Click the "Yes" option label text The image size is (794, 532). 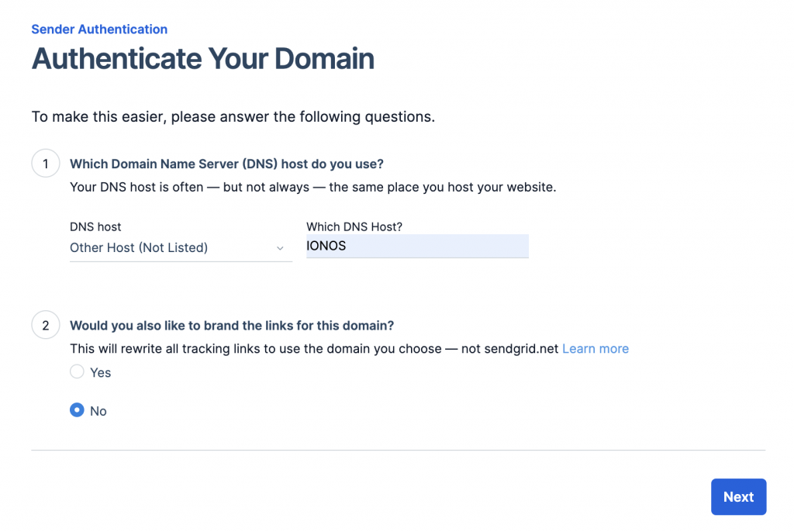(101, 373)
